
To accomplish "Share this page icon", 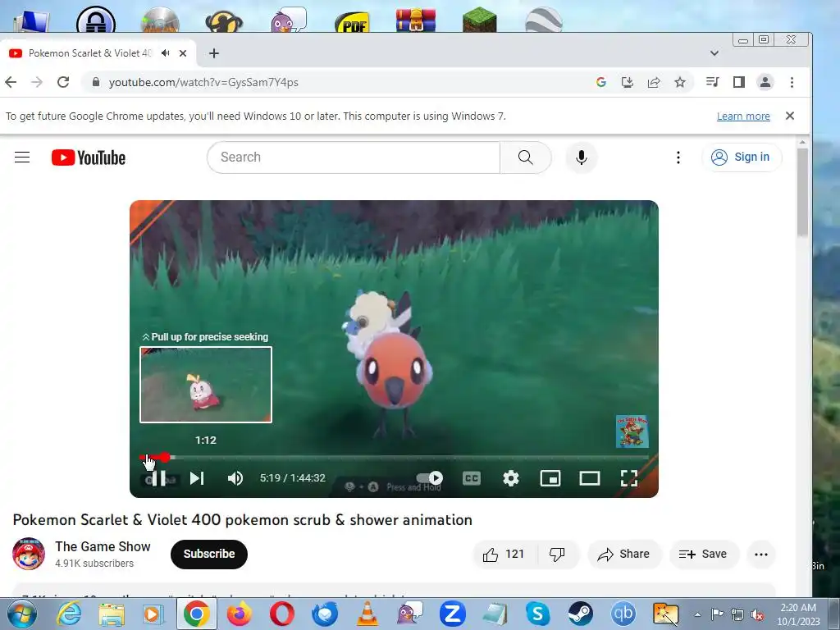I will (654, 82).
